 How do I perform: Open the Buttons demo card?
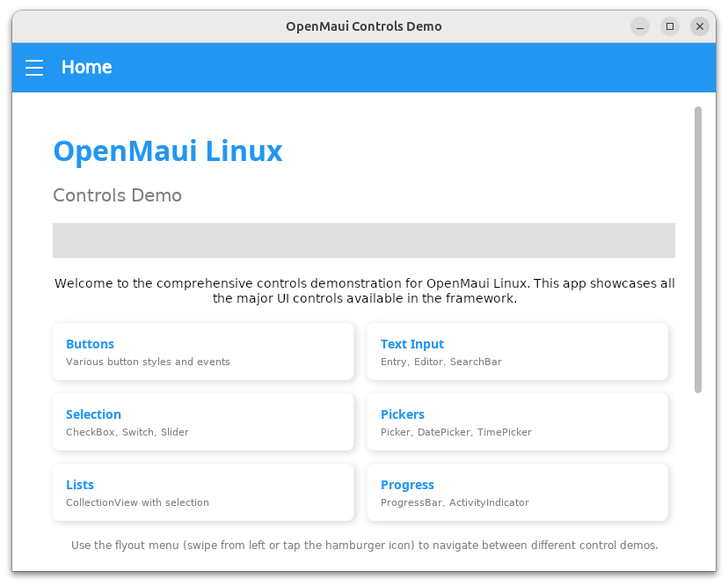pos(203,351)
